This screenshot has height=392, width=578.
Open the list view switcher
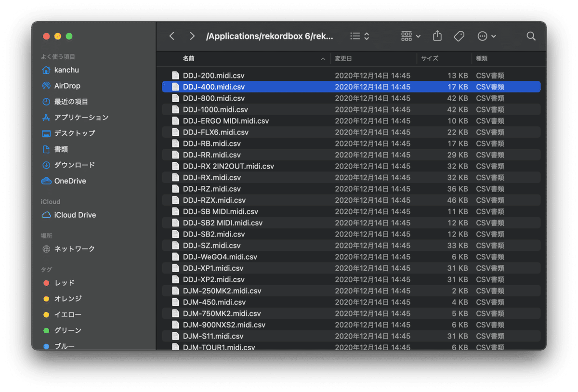[360, 36]
